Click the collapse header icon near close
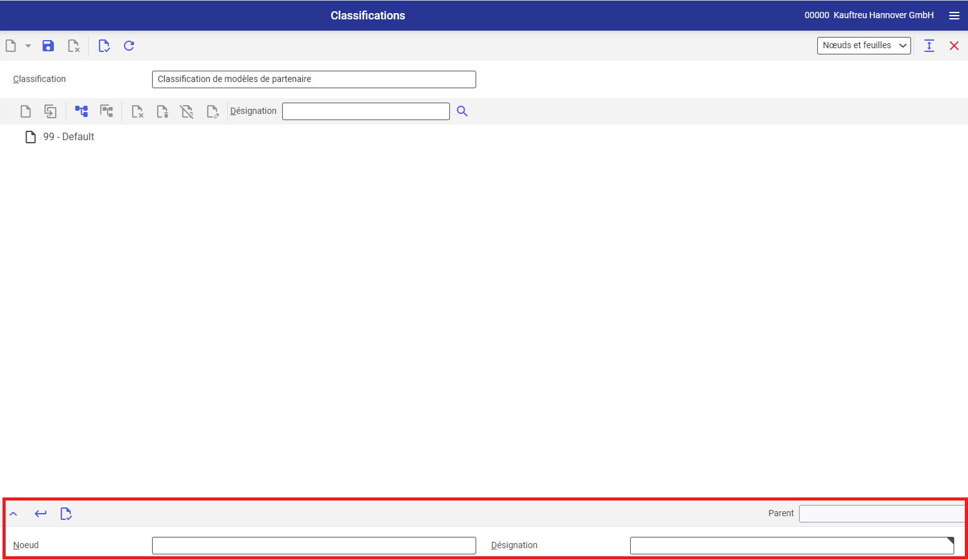Screen dimensions: 968x560 (x=929, y=46)
